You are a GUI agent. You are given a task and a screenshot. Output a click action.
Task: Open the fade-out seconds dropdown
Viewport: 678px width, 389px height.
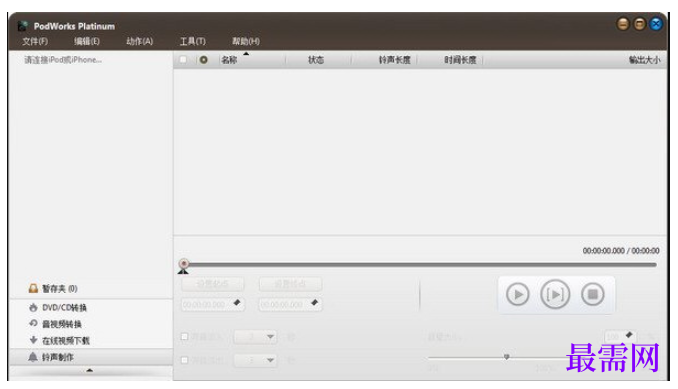[255, 360]
